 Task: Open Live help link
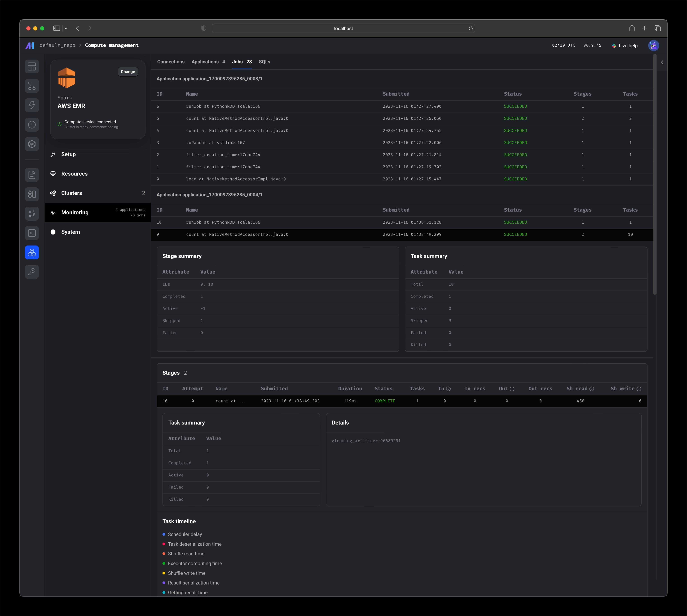(624, 46)
